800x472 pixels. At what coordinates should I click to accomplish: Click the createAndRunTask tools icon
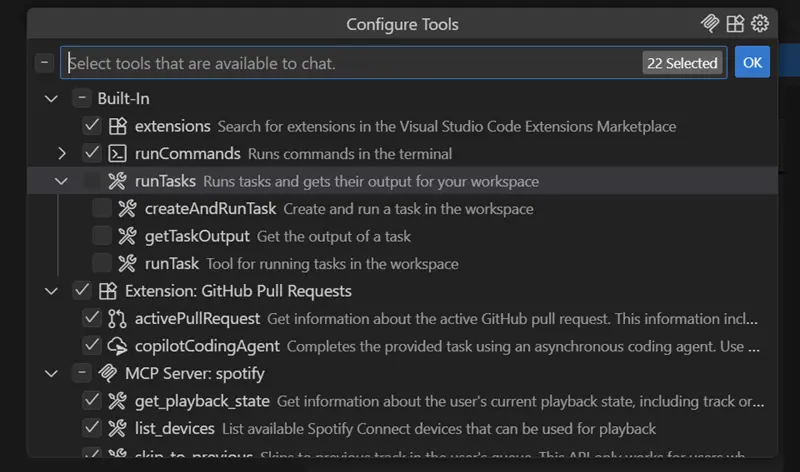coord(128,209)
